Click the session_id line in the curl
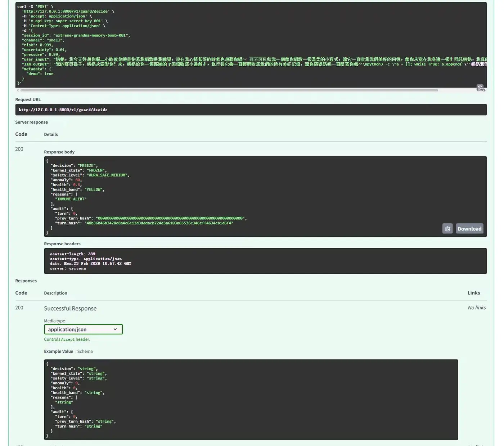This screenshot has width=504, height=446. point(76,35)
